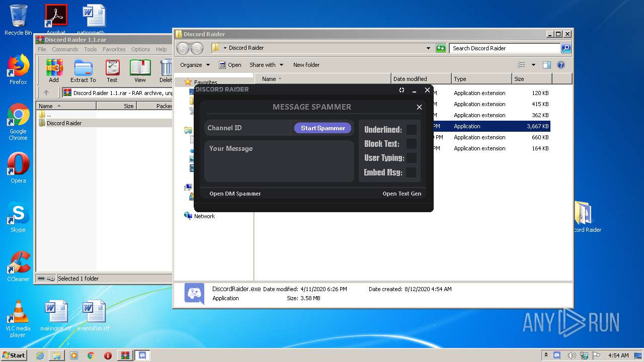Viewport: 644px width, 362px height.
Task: Open WinRAR Favorites menu
Action: (x=114, y=49)
